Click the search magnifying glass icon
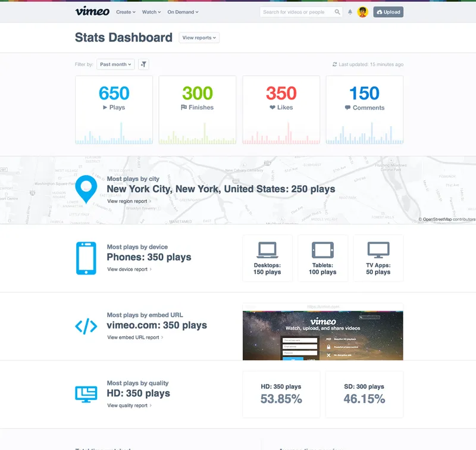476x450 pixels. pos(337,12)
